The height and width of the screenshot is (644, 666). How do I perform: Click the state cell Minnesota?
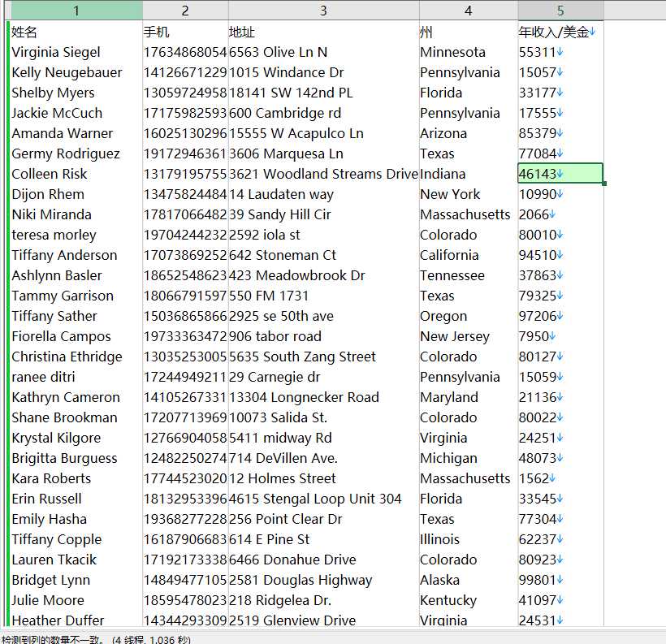click(x=468, y=52)
